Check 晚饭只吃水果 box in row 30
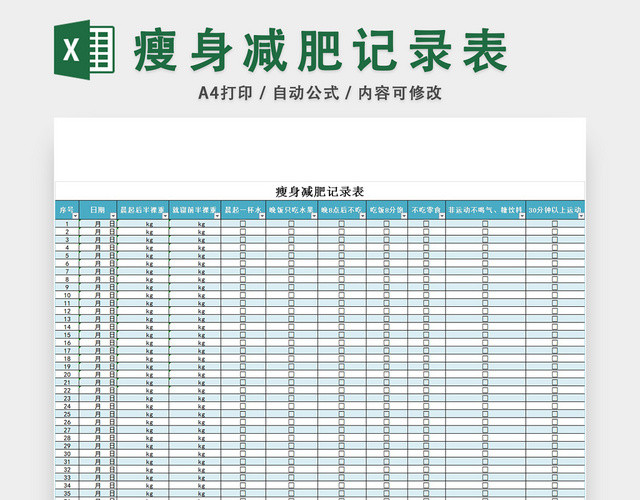The height and width of the screenshot is (500, 640). (x=291, y=453)
